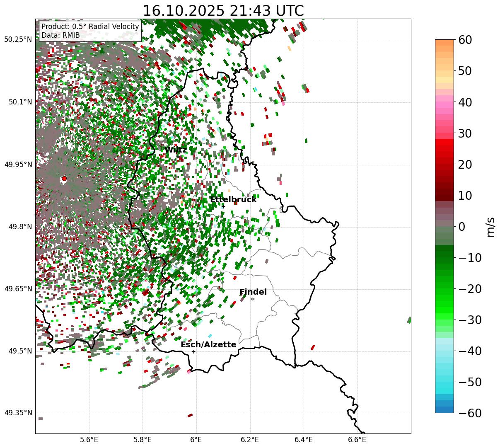Select the 'Data: RMIB' text
The width and height of the screenshot is (500, 448).
pyautogui.click(x=60, y=36)
